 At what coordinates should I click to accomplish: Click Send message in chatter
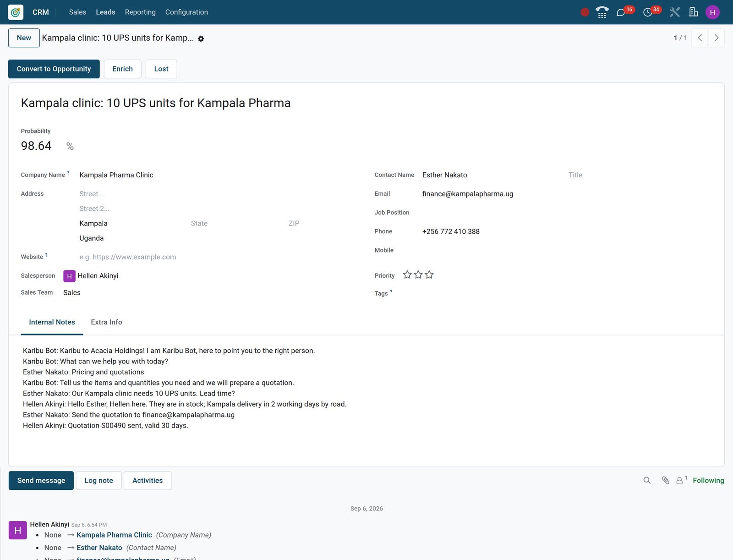[x=41, y=481]
